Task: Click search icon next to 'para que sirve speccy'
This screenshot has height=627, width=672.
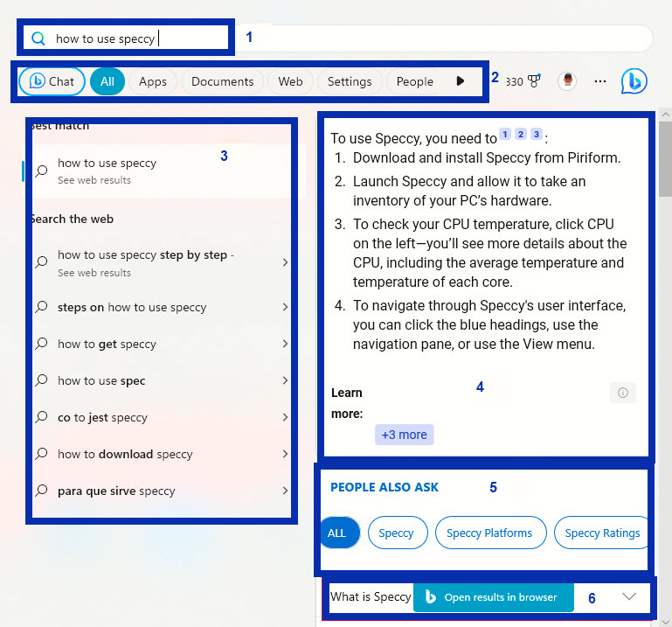Action: [x=42, y=491]
